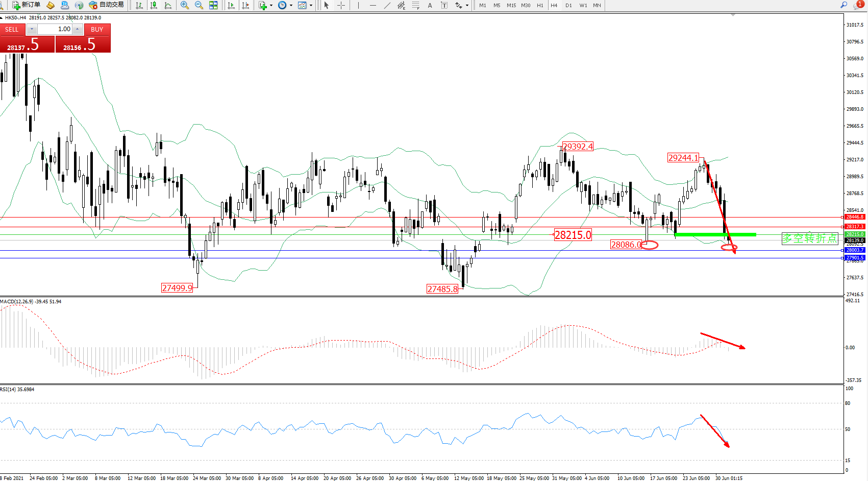Click the search magnifier in top right

(844, 5)
